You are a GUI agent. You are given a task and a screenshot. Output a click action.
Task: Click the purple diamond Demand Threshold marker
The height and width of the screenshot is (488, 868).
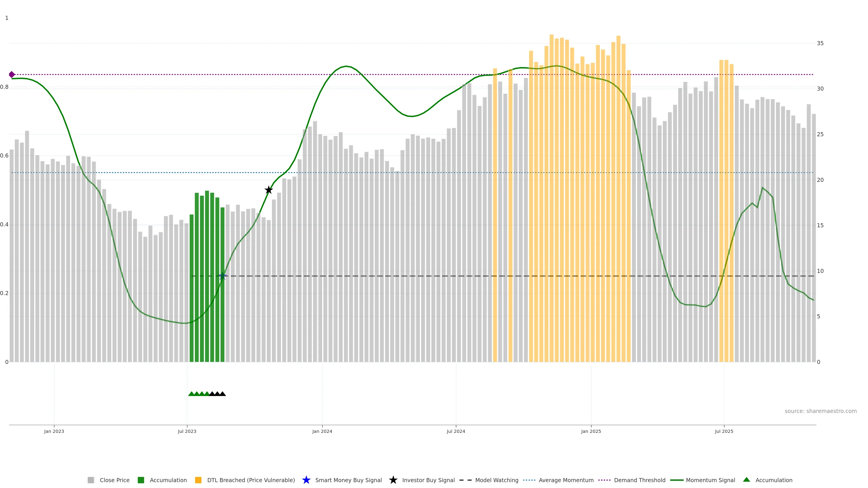coord(12,74)
